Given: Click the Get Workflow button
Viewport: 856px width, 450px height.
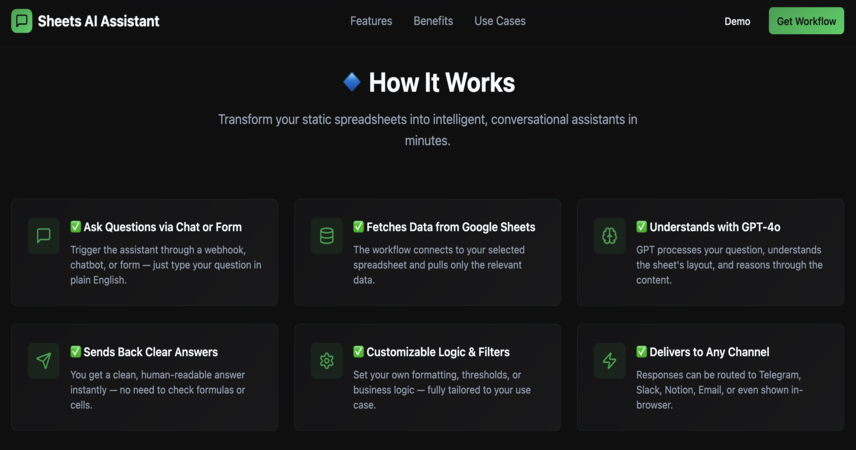Looking at the screenshot, I should [x=806, y=21].
